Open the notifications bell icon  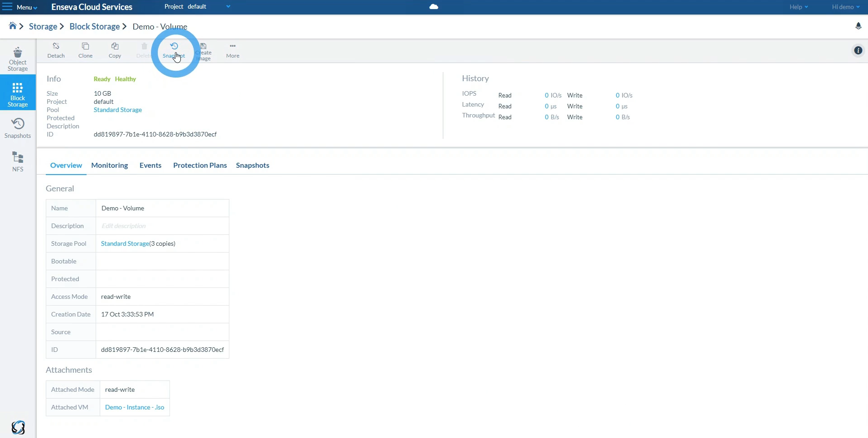pos(858,26)
